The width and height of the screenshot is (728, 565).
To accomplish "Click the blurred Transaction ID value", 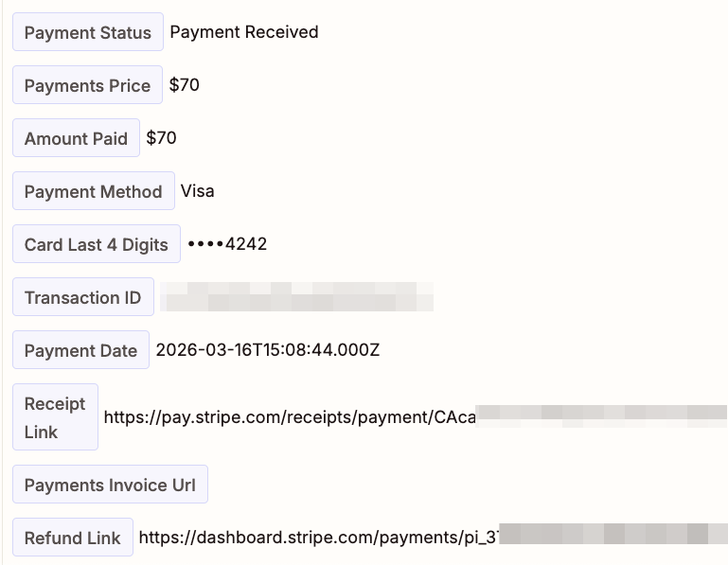I will (x=296, y=297).
